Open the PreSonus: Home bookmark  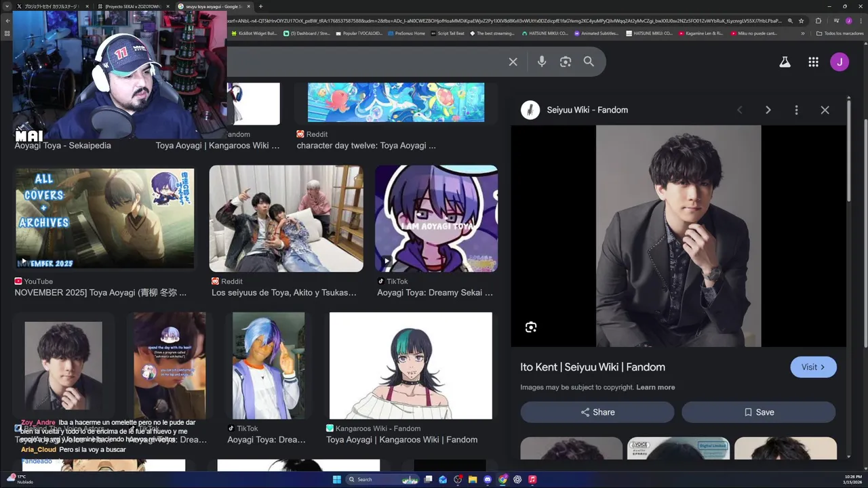click(x=406, y=33)
